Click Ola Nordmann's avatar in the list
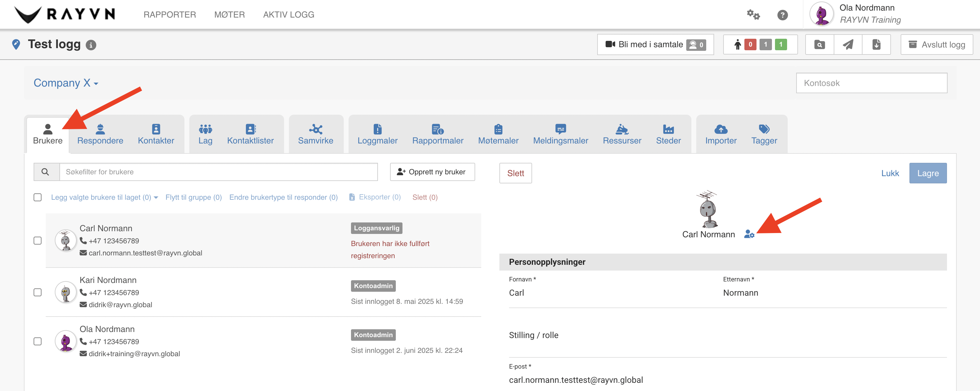The height and width of the screenshot is (391, 980). tap(65, 341)
